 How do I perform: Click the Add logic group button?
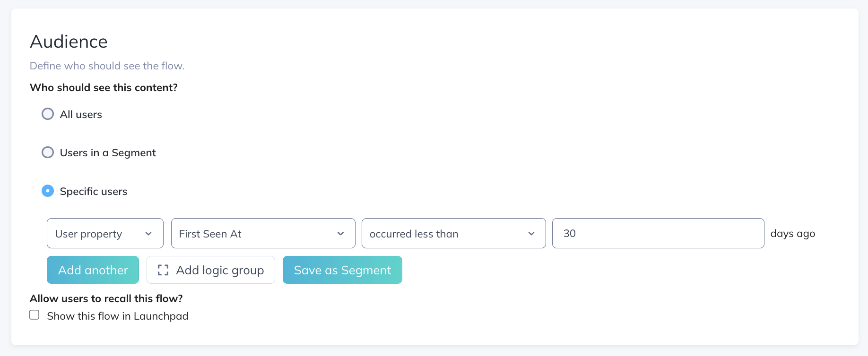tap(210, 270)
